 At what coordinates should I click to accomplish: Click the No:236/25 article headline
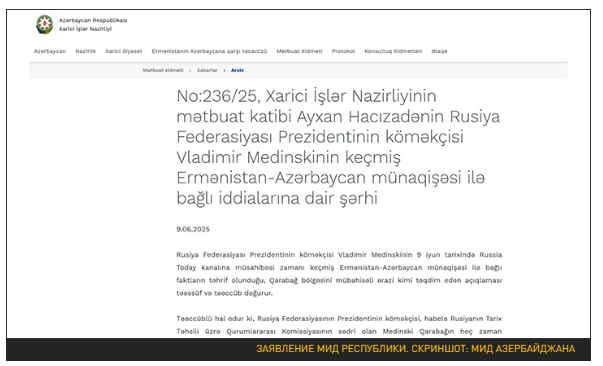338,147
